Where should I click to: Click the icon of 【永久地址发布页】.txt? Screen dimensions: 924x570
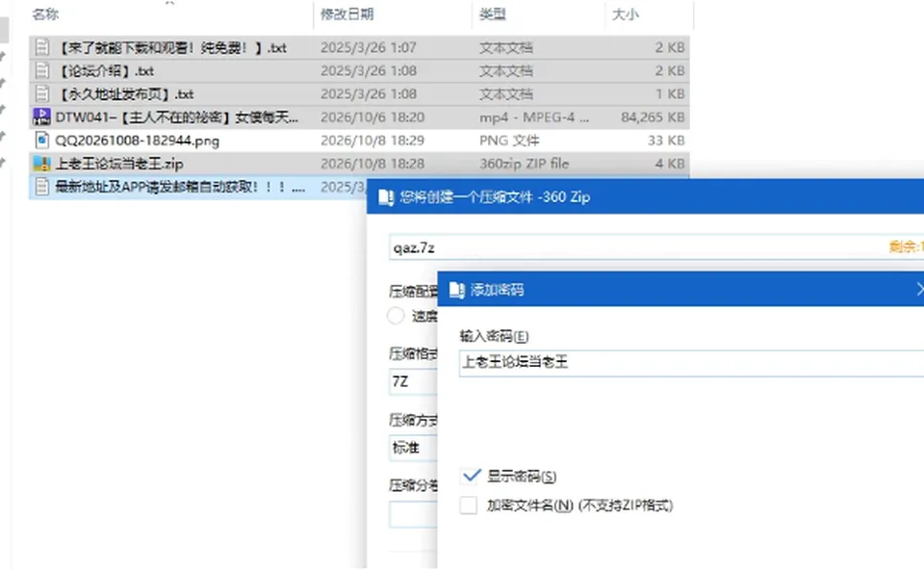click(41, 93)
